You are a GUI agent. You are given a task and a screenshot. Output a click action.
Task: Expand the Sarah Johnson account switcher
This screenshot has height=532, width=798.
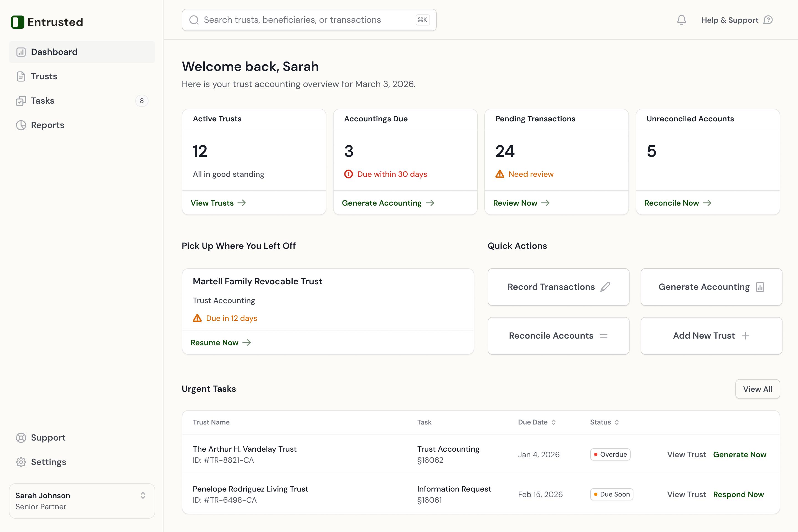point(143,496)
